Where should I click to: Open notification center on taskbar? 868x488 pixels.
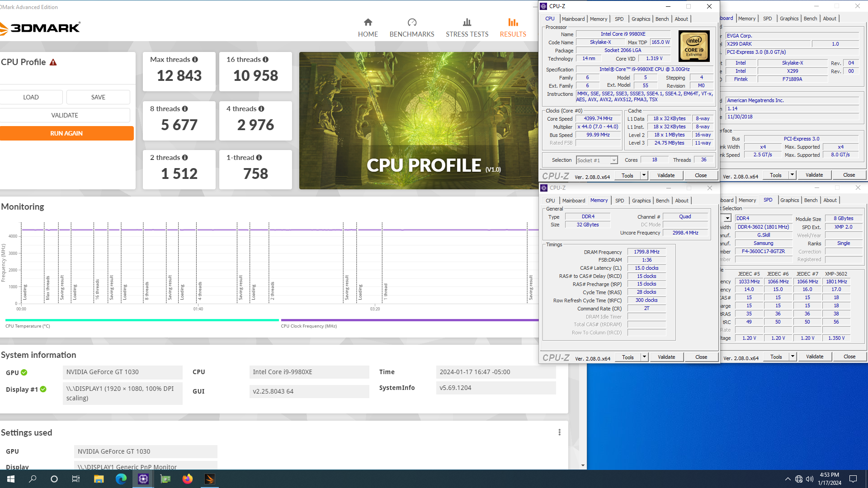click(x=853, y=479)
